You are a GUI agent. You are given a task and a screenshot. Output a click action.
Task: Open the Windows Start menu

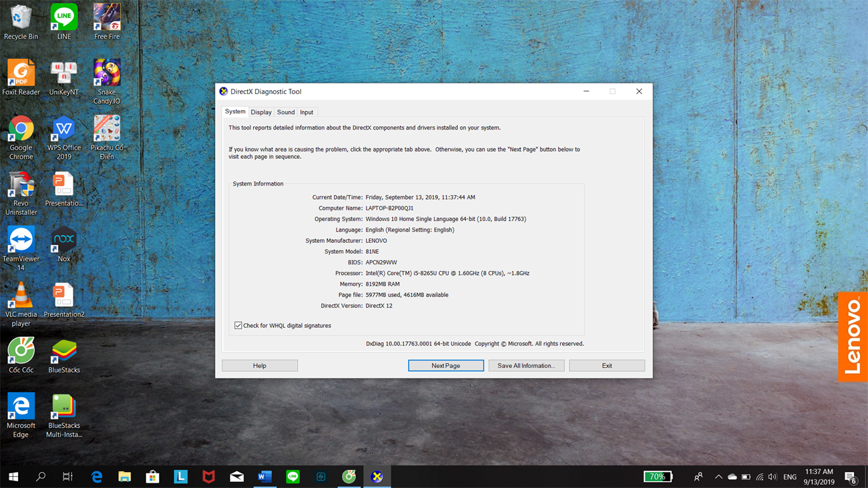(x=13, y=477)
